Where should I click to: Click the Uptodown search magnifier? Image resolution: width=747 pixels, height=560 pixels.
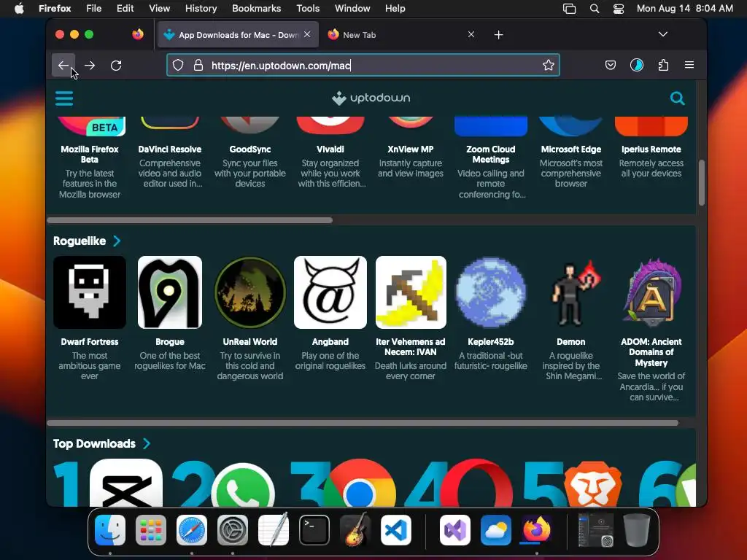(677, 98)
